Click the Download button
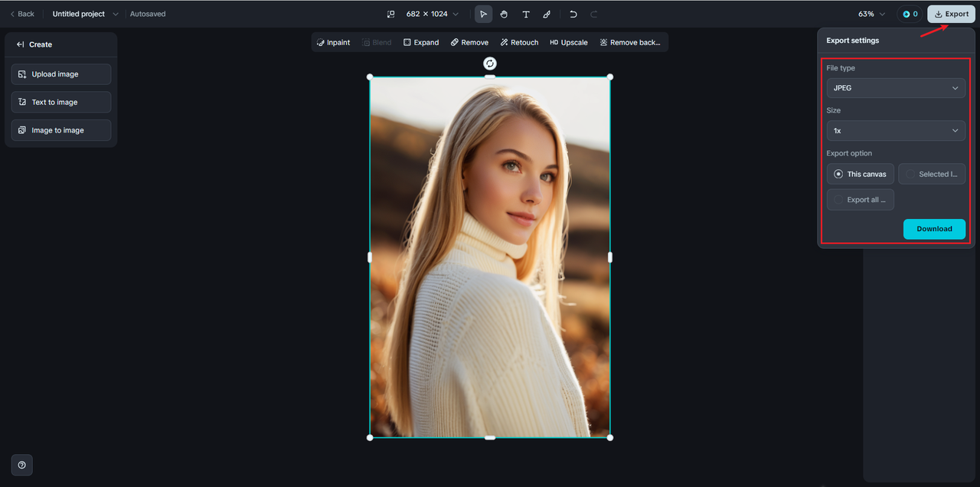Viewport: 980px width, 487px height. point(934,229)
